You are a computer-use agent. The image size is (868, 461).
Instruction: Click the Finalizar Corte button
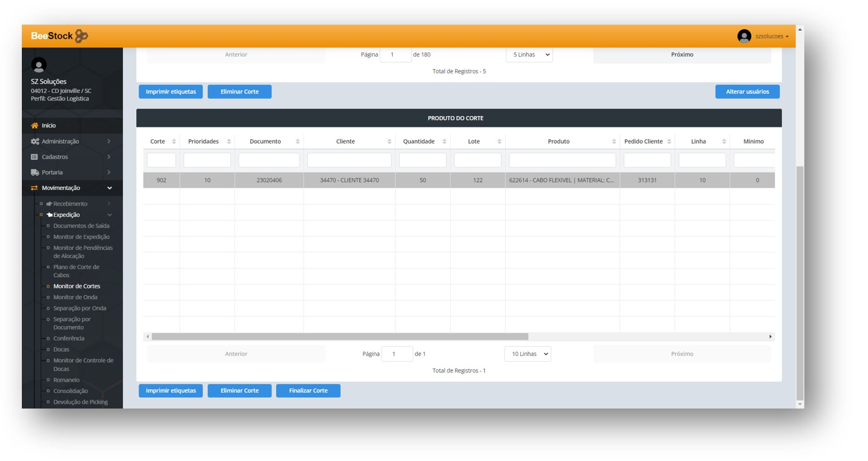308,391
